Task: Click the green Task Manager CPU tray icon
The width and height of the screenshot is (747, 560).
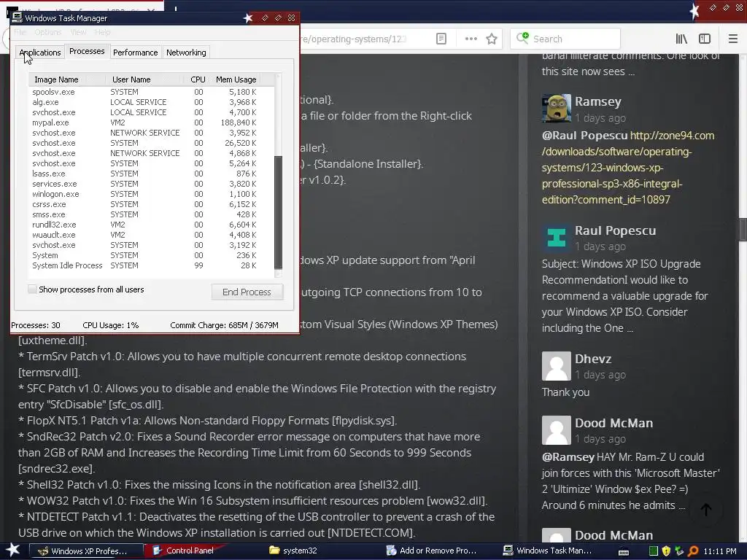Action: pyautogui.click(x=654, y=551)
